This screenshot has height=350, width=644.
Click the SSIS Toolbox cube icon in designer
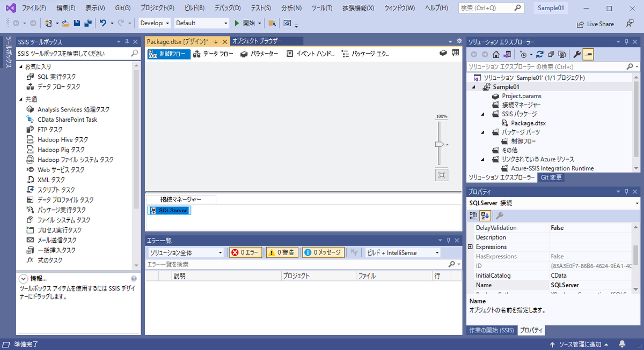[x=443, y=53]
